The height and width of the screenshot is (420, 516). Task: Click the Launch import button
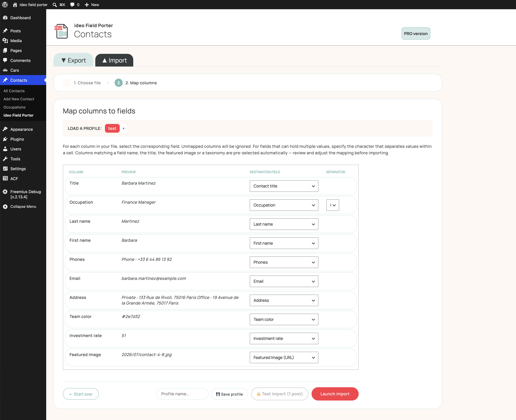[335, 394]
